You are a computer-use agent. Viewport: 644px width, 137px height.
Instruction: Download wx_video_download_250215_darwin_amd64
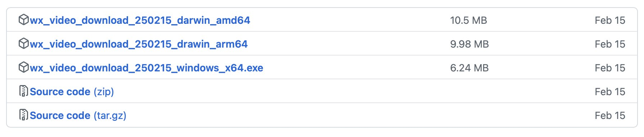coord(140,20)
